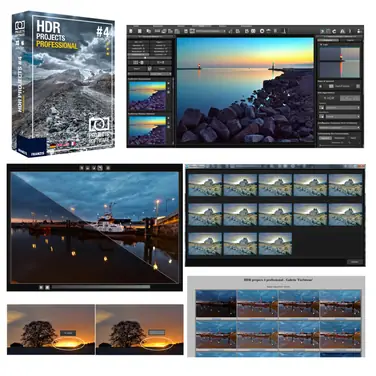Click the first of three buttons at right panel bottom
This screenshot has width=376, height=376.
[x=325, y=138]
